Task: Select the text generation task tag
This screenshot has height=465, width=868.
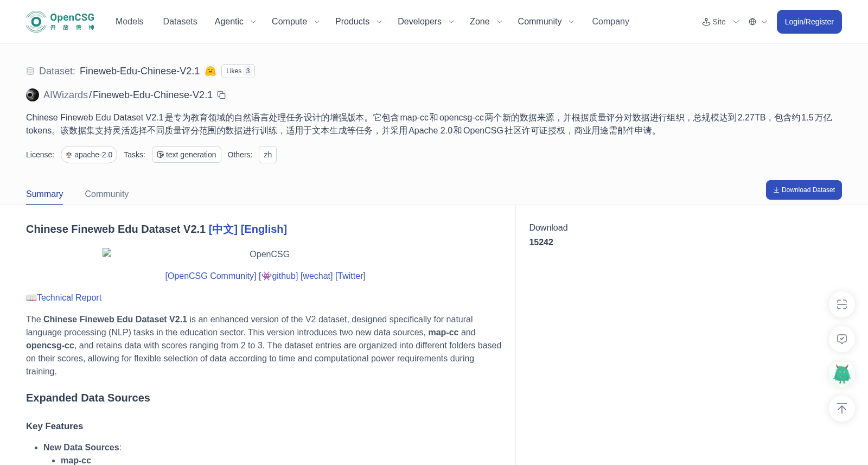Action: [187, 155]
